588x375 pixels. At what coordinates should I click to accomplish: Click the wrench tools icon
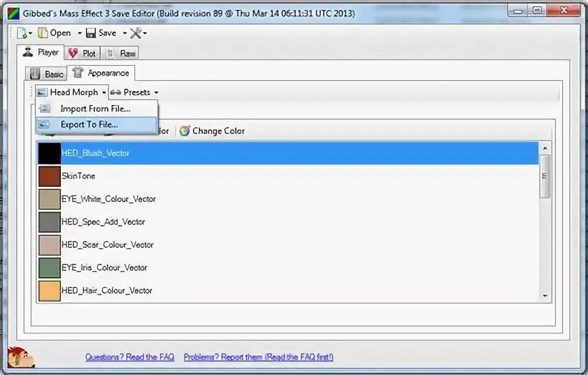point(135,33)
